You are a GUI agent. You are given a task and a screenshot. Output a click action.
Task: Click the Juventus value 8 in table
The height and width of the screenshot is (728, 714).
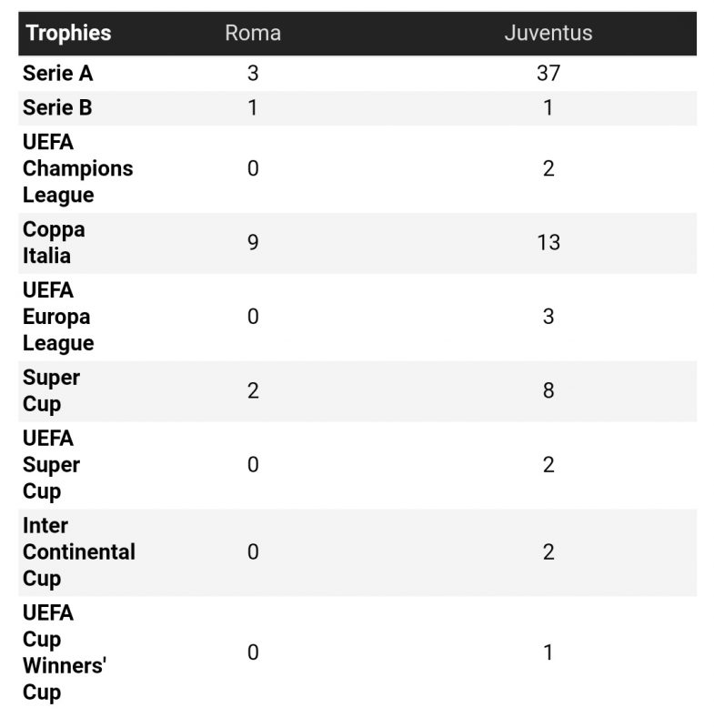pyautogui.click(x=548, y=391)
